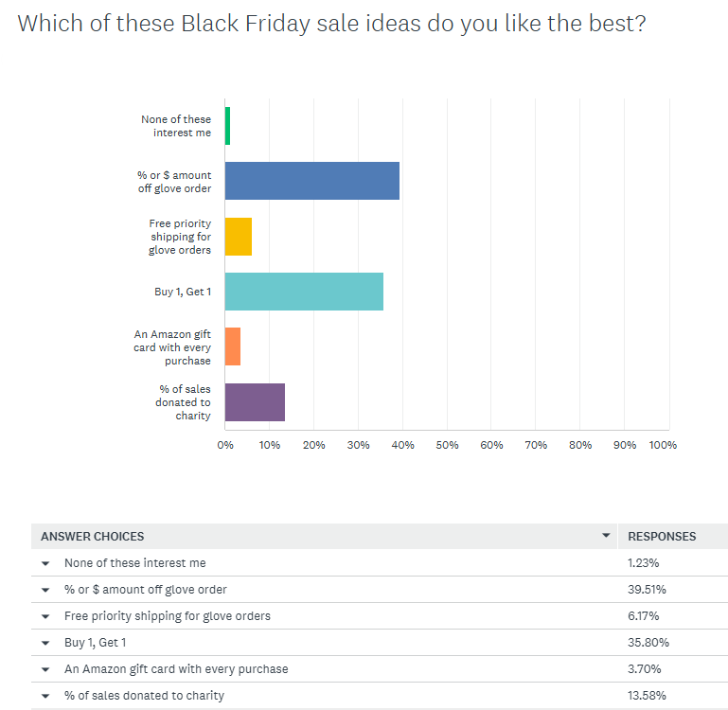Click '% of sales donated to charity' table text
The height and width of the screenshot is (710, 728).
click(145, 696)
